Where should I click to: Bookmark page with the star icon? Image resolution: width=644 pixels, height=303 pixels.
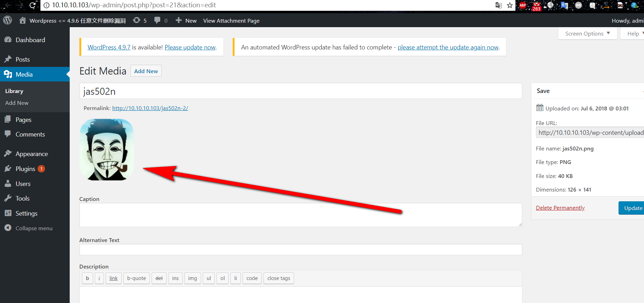[x=509, y=5]
